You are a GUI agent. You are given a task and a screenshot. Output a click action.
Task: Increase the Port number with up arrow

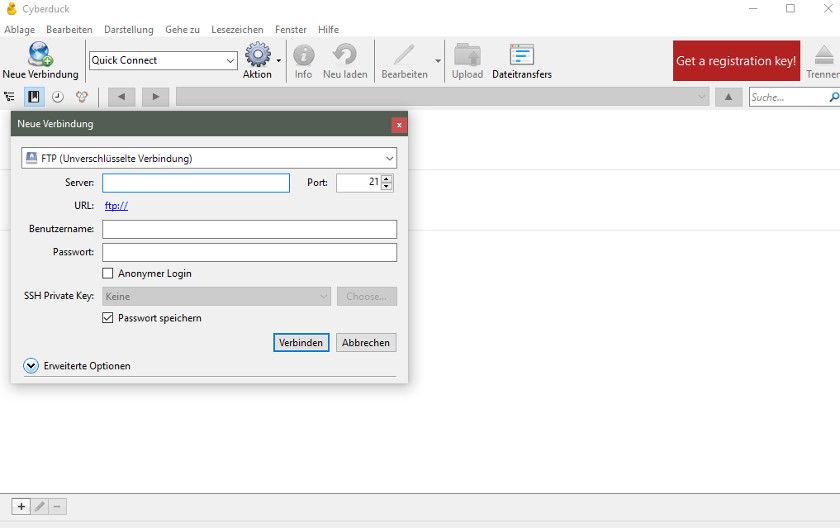point(386,178)
